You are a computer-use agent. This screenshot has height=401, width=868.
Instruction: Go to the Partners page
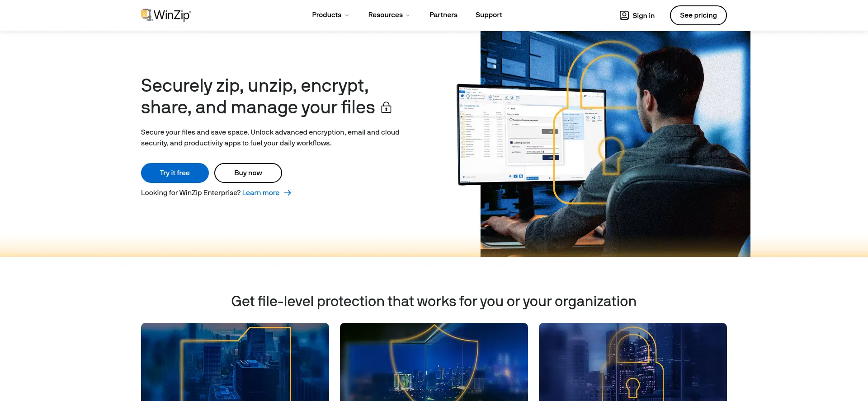(x=443, y=15)
